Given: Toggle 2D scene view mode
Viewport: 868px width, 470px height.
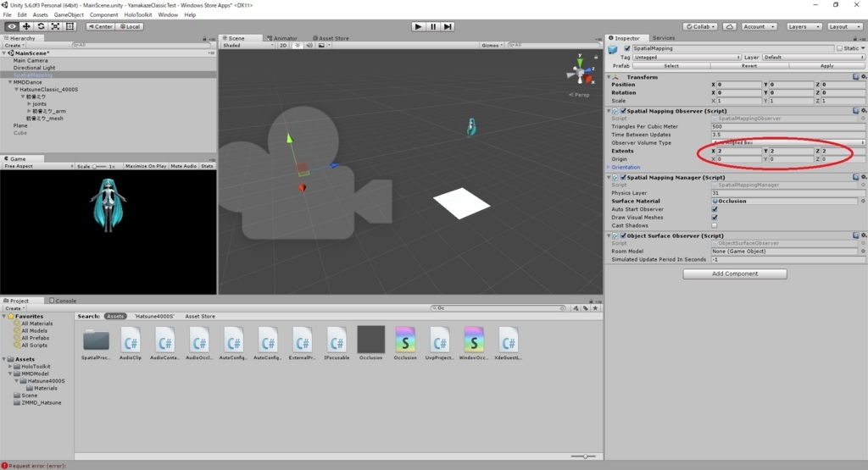Looking at the screenshot, I should [283, 46].
